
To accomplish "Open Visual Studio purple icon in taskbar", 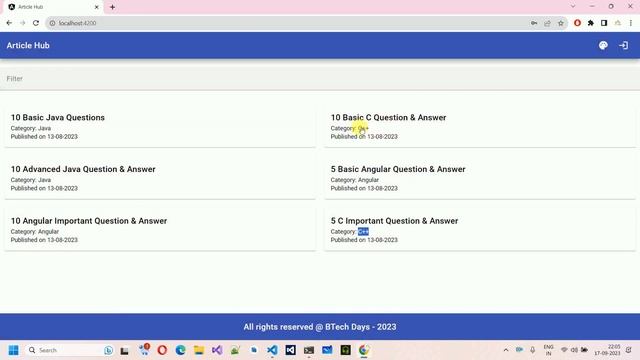I will (217, 350).
